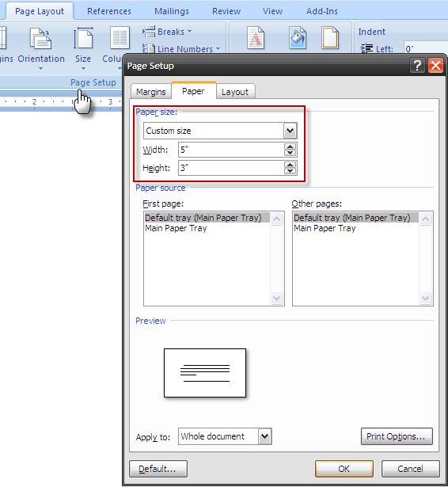
Task: Open the Orientation options in ribbon
Action: tap(41, 49)
